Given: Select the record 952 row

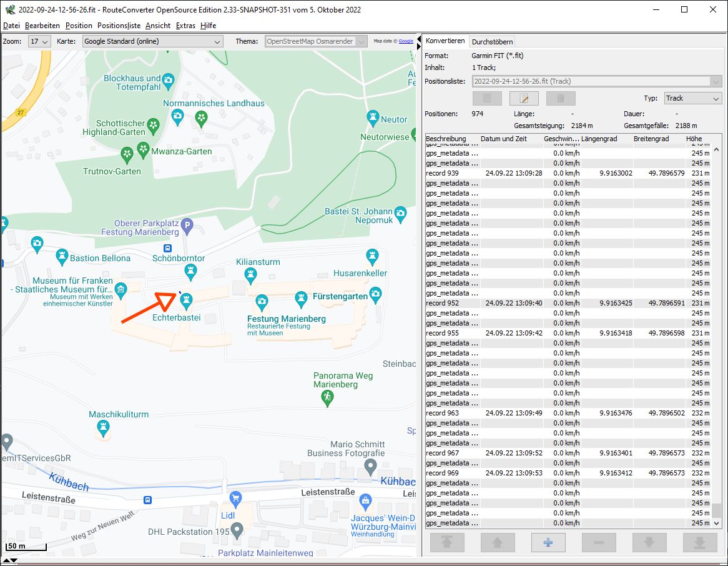Looking at the screenshot, I should (568, 303).
